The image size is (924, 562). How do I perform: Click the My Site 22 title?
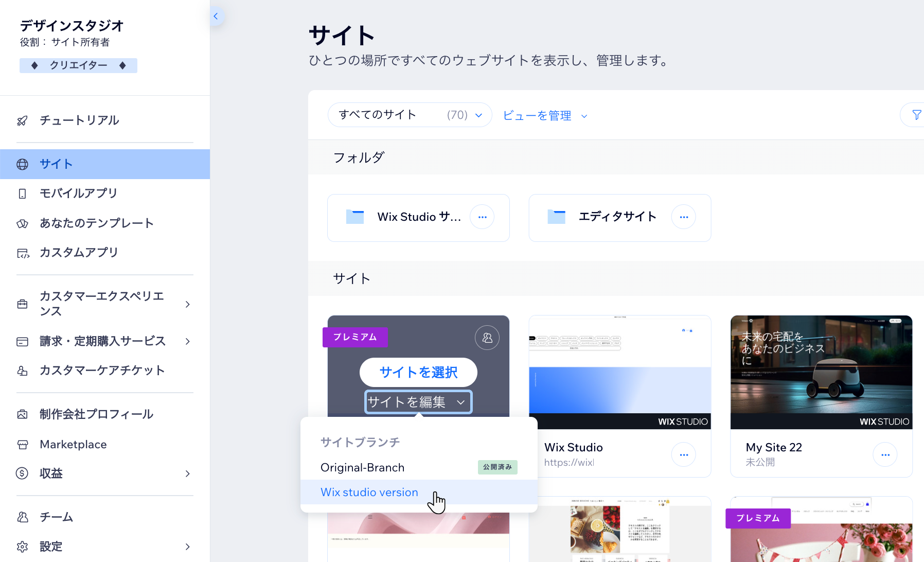774,448
